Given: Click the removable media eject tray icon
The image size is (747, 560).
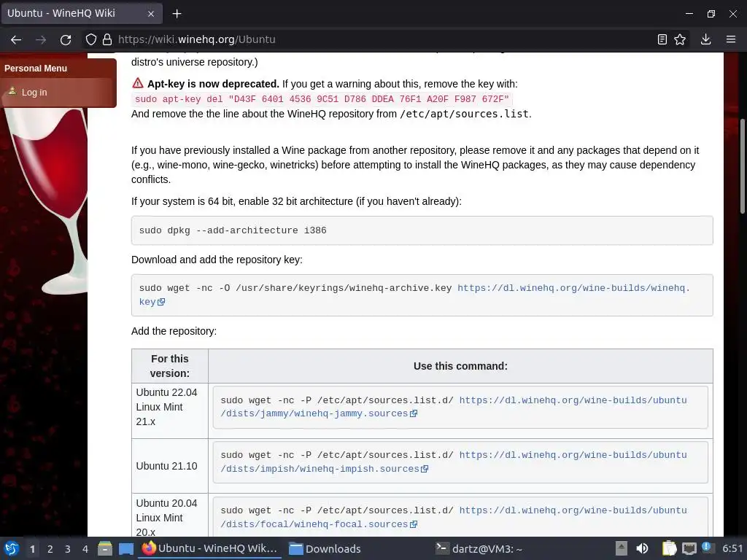Looking at the screenshot, I should coord(622,548).
